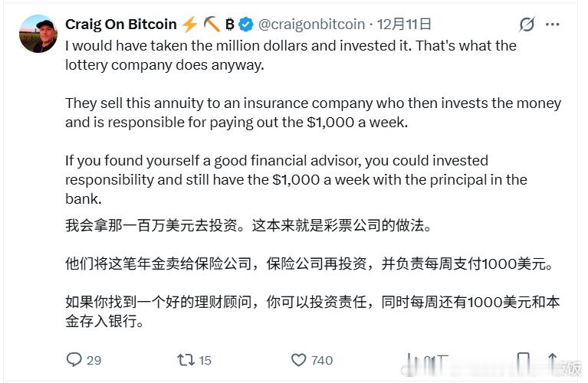Image resolution: width=588 pixels, height=383 pixels.
Task: Click the 15 retweets count
Action: click(205, 360)
